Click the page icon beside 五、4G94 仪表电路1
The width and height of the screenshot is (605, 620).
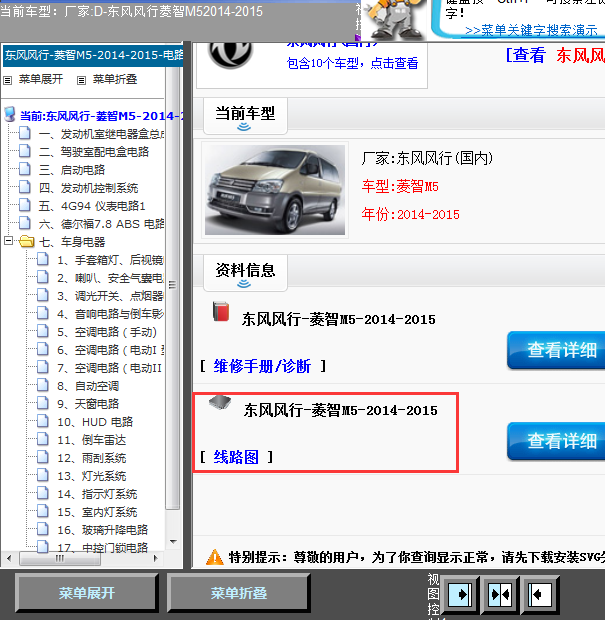coord(25,205)
